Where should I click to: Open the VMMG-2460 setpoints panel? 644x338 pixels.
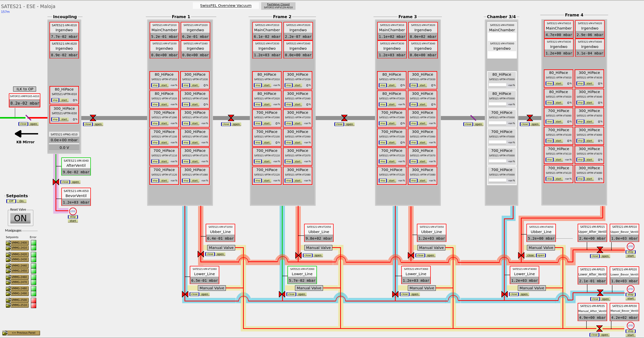point(17,277)
